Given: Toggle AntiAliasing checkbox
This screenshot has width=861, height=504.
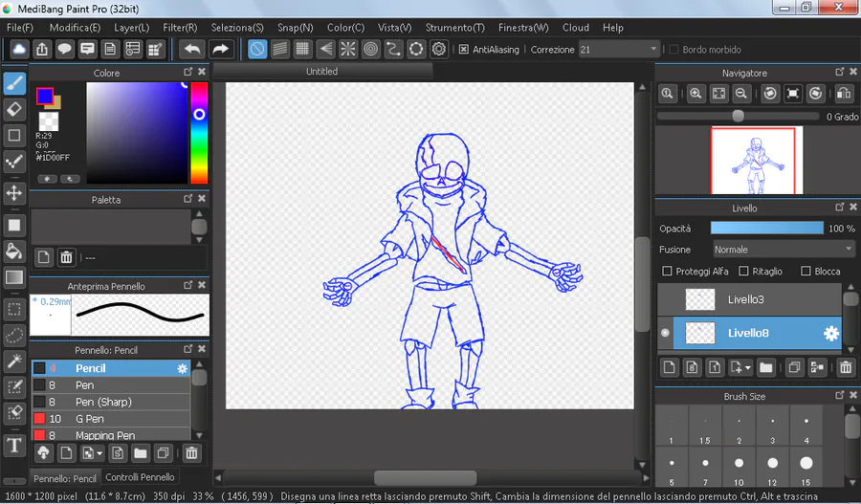Looking at the screenshot, I should [x=463, y=50].
